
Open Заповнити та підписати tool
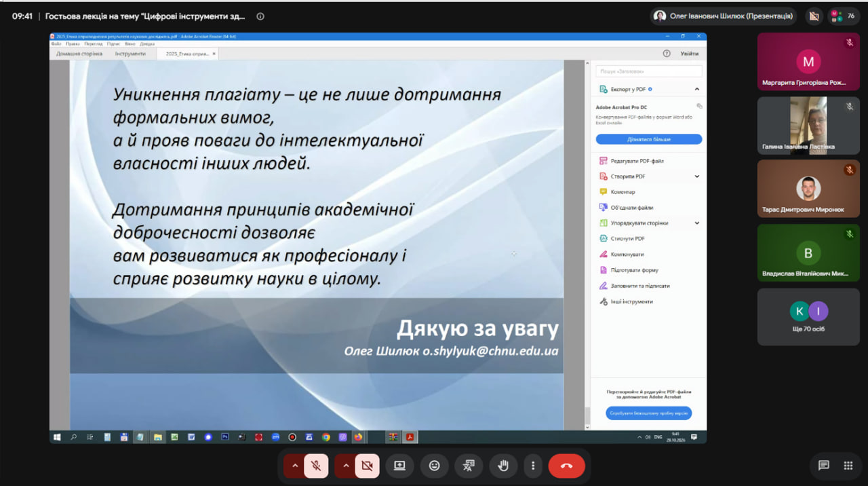(x=635, y=286)
